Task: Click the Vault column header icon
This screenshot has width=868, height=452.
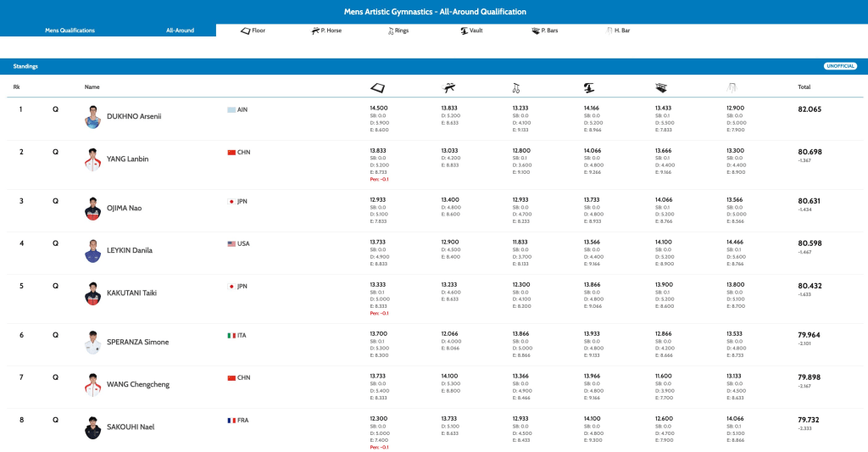Action: [588, 86]
